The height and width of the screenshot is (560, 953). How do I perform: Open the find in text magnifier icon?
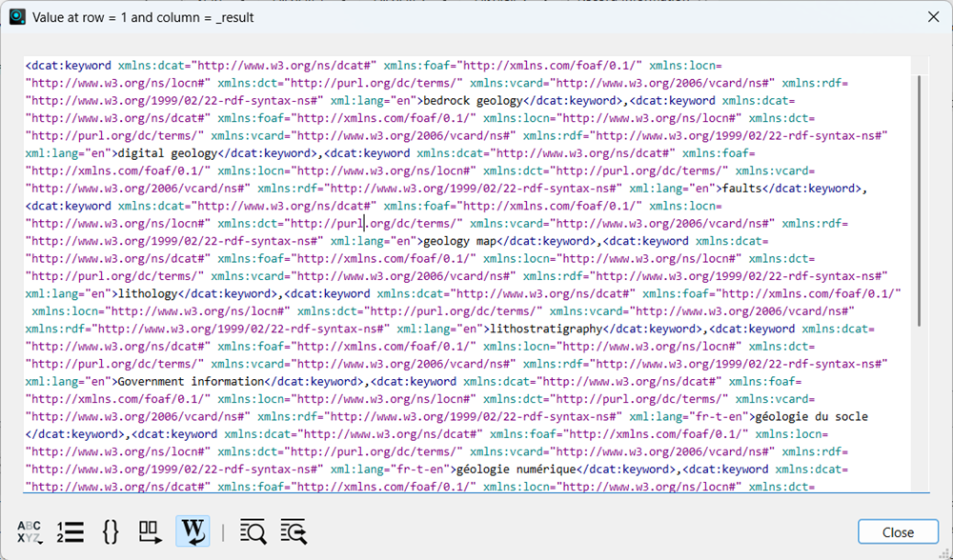click(253, 532)
